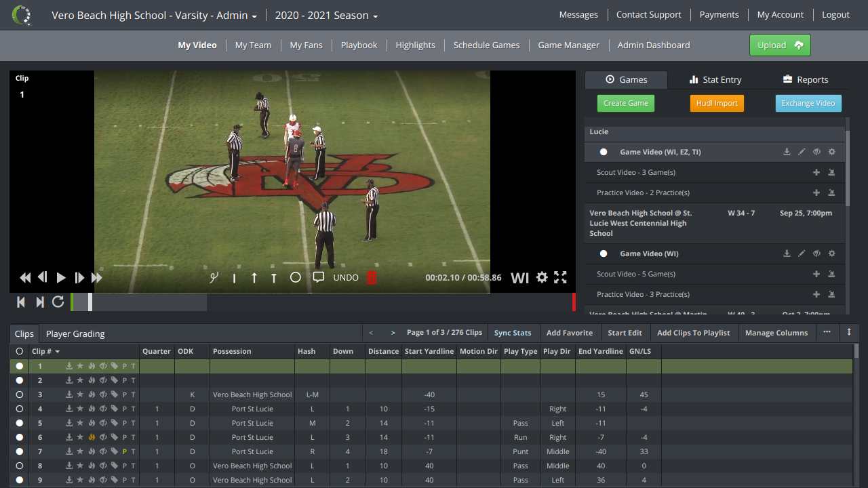Deselect clip 5 row circle
This screenshot has width=868, height=488.
(19, 423)
